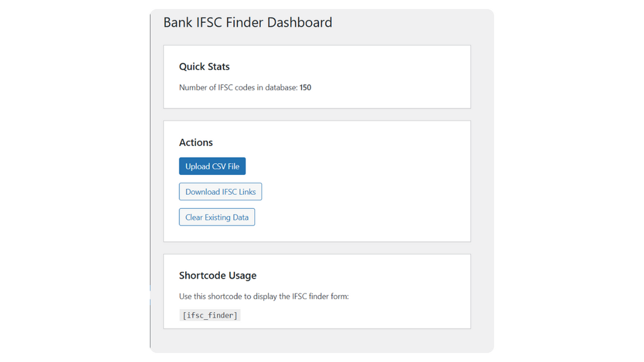Click the Bank IFSC Finder Dashboard title
Image resolution: width=644 pixels, height=362 pixels.
click(247, 22)
